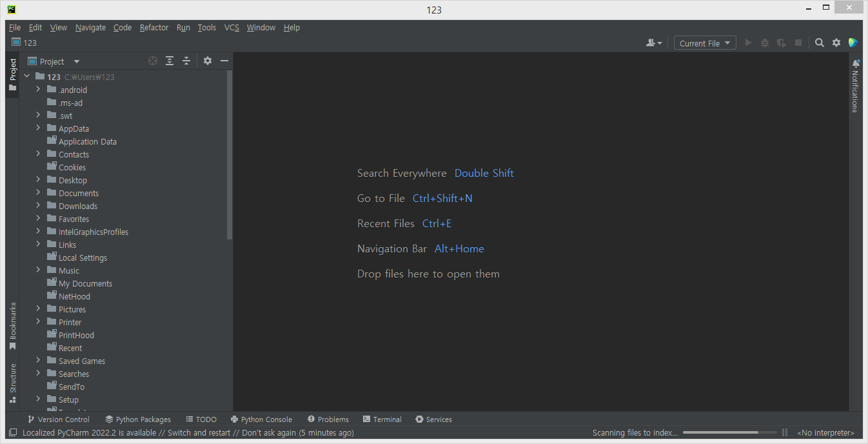Open the Help menu

click(291, 27)
